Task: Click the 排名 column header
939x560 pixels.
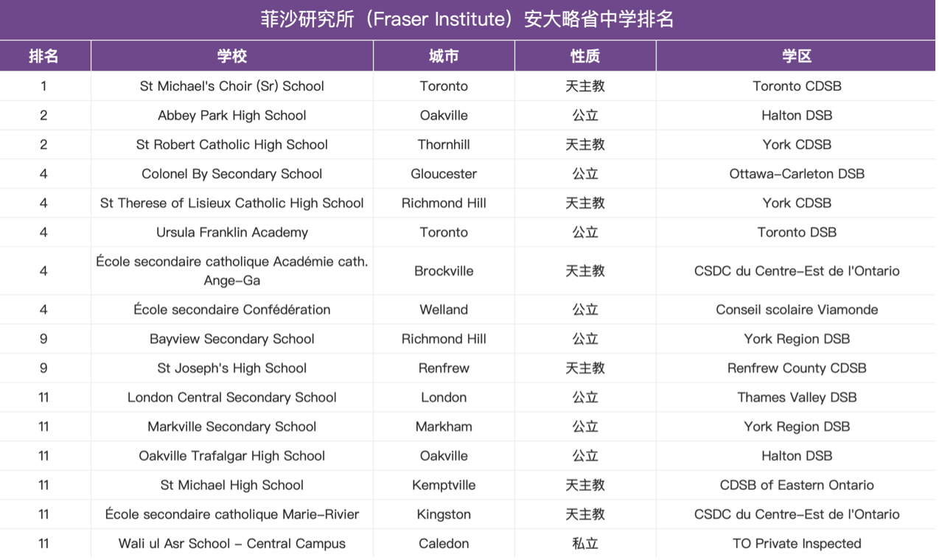Action: pos(43,56)
